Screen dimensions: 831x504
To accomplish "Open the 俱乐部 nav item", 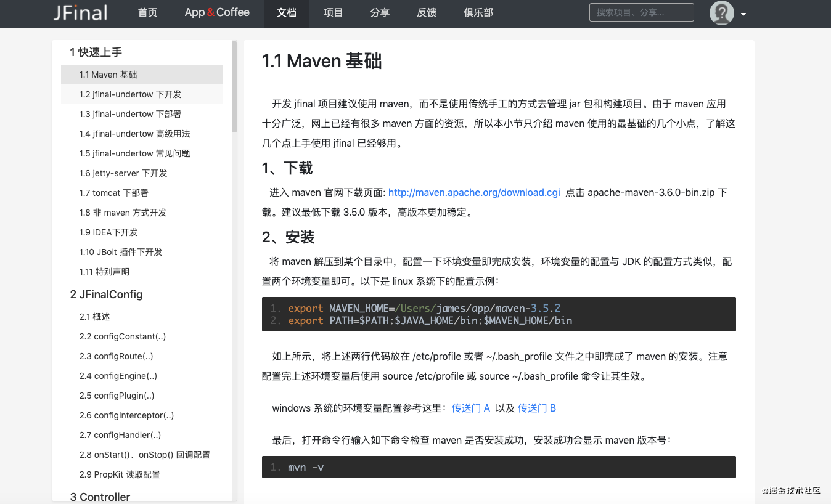I will [x=478, y=13].
